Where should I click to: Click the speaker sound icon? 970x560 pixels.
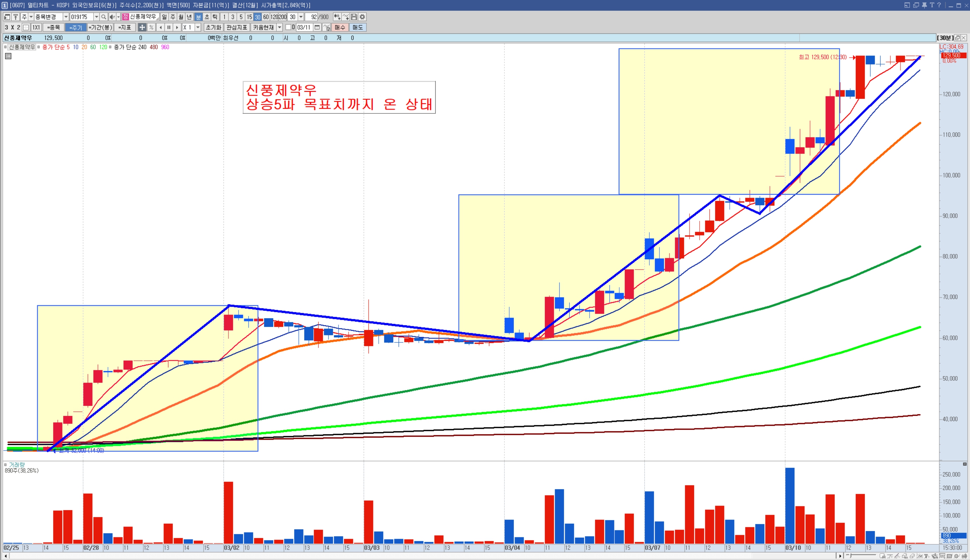112,17
